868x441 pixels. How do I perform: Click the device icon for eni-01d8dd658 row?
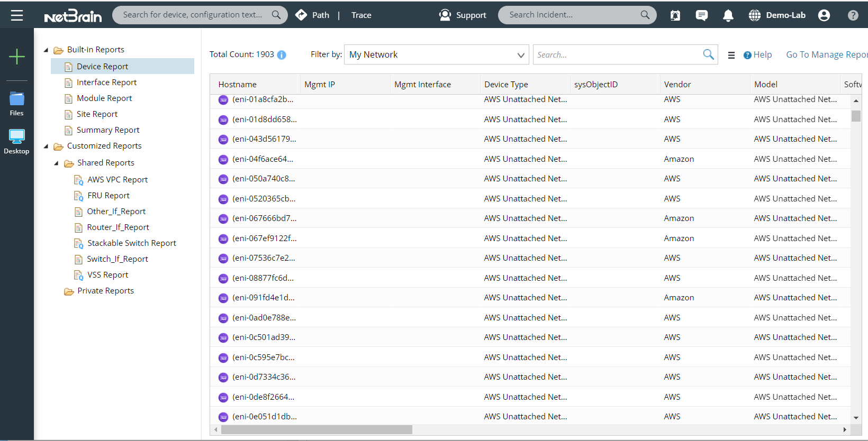point(223,120)
